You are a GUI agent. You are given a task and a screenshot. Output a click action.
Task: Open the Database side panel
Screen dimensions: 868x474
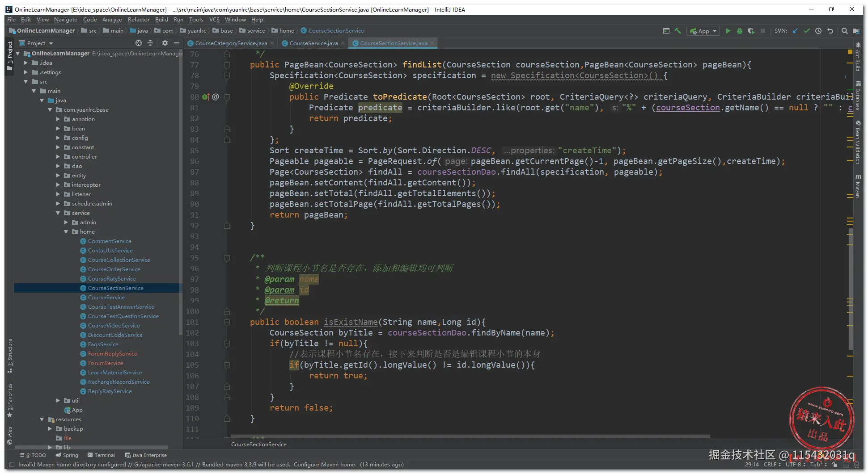tap(858, 96)
